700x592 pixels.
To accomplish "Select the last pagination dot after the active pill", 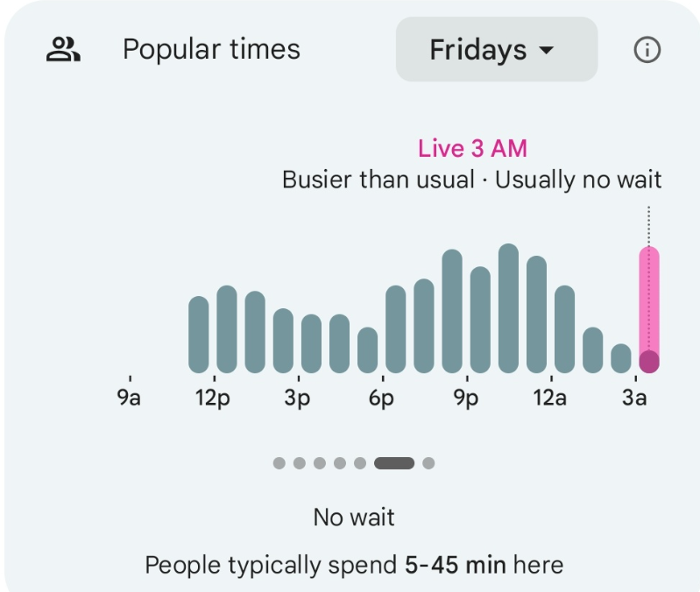I will click(428, 463).
